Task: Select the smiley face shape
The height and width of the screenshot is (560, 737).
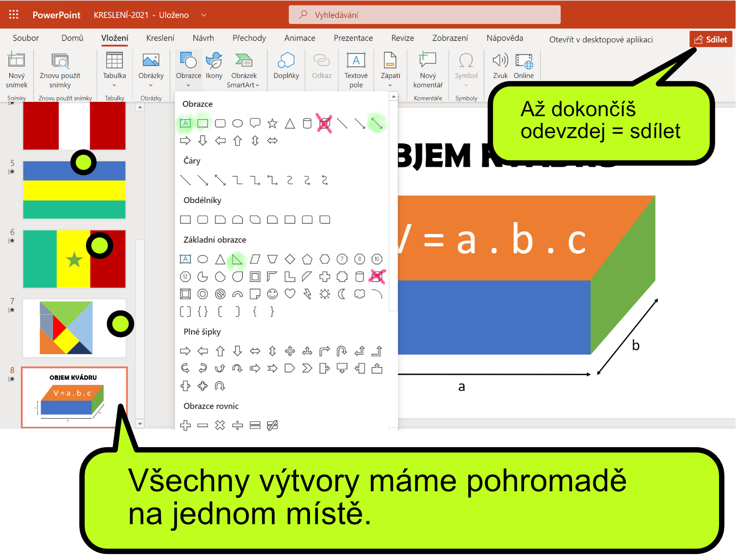Action: 272,294
